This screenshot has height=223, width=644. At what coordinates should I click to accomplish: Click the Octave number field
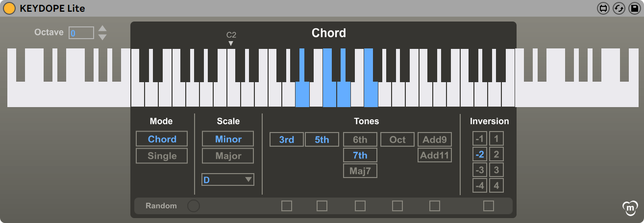pyautogui.click(x=81, y=33)
